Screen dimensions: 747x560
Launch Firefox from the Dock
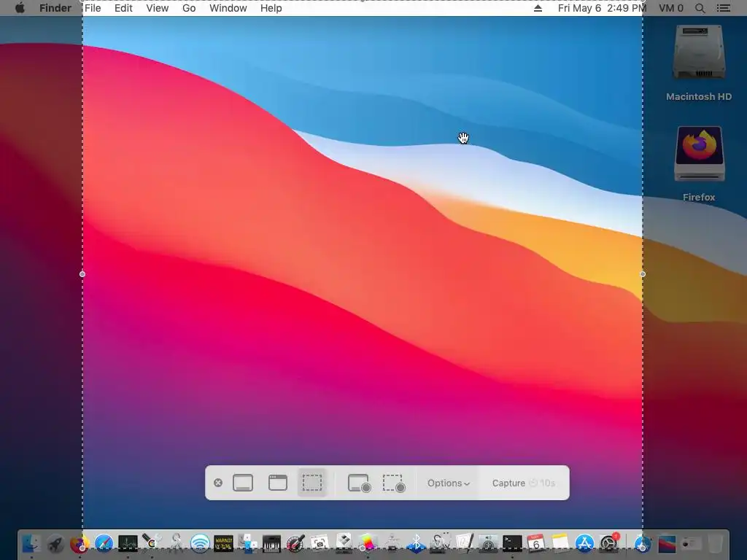(80, 542)
